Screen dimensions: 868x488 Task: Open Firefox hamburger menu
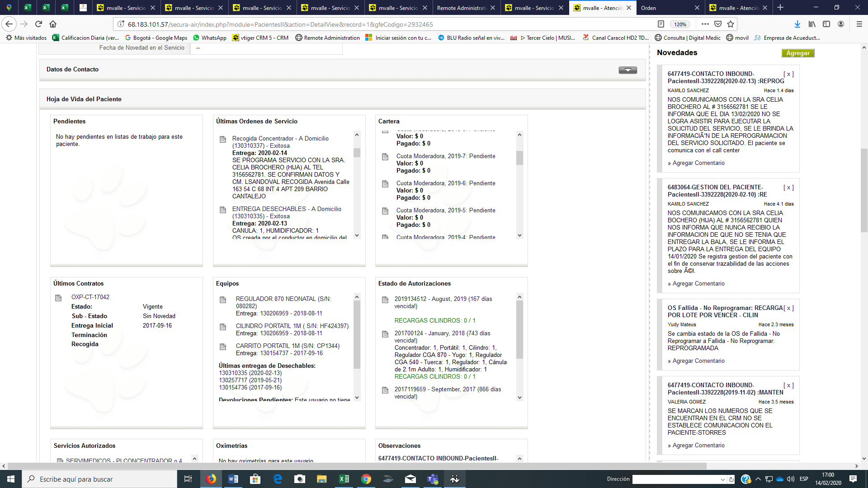(859, 24)
